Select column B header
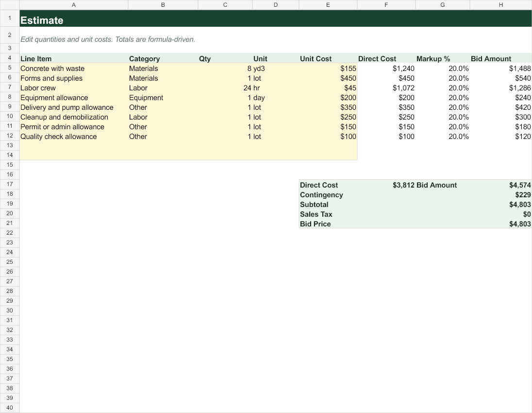 pyautogui.click(x=163, y=5)
